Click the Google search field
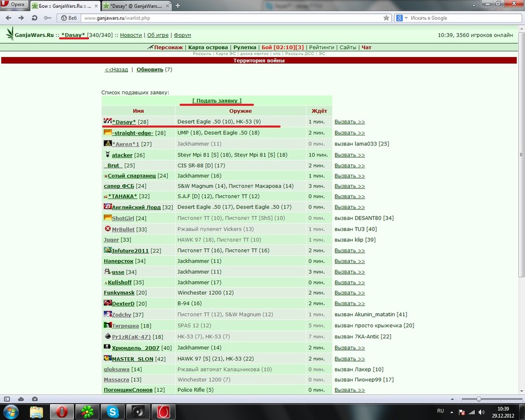Viewport: 525px width, 420px height. [x=463, y=18]
